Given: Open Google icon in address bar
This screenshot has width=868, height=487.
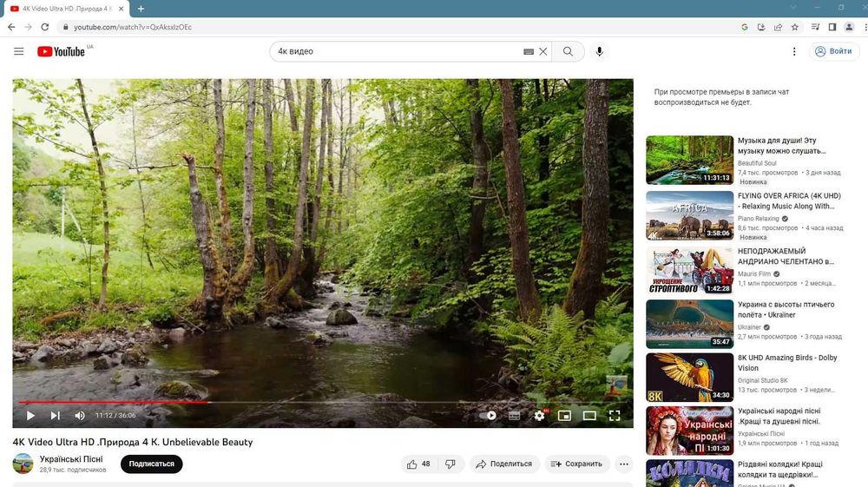Looking at the screenshot, I should pyautogui.click(x=745, y=27).
